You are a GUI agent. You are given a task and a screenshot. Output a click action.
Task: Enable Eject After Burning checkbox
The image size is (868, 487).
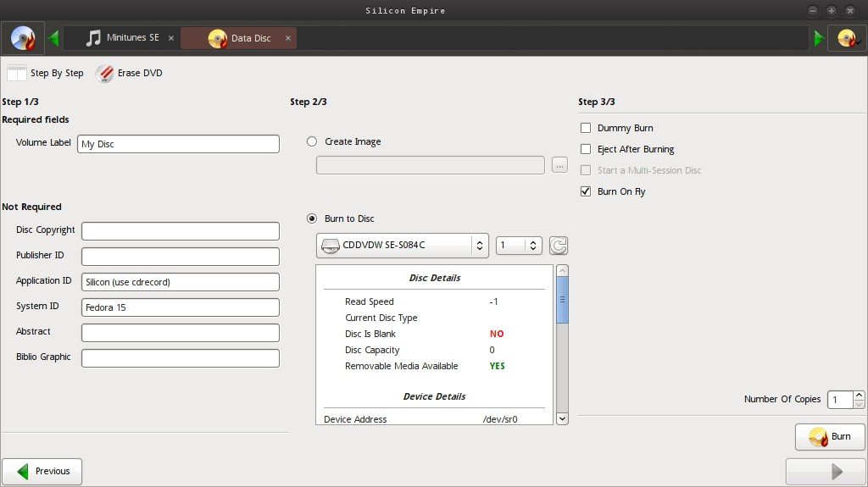[586, 149]
